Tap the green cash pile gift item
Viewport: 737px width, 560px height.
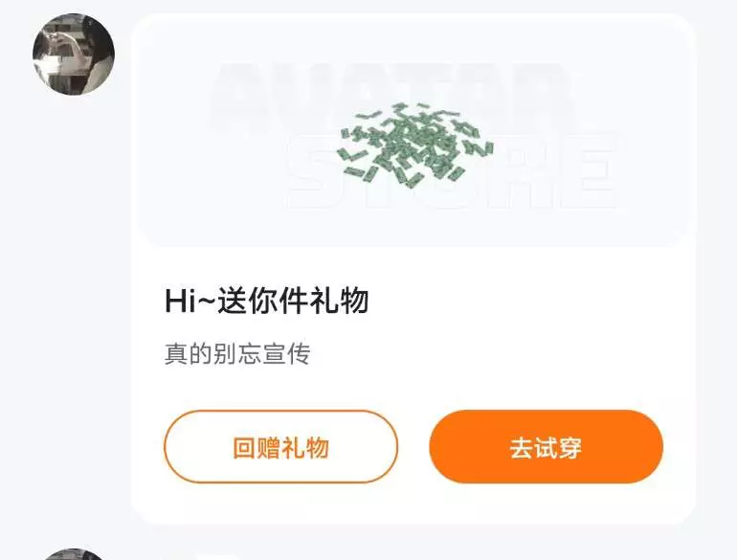tap(415, 143)
